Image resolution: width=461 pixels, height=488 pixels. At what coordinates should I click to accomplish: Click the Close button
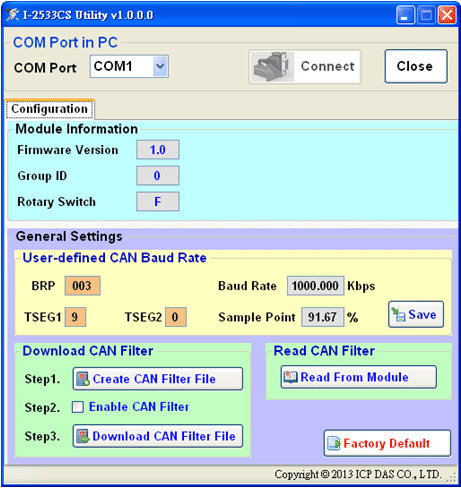416,66
